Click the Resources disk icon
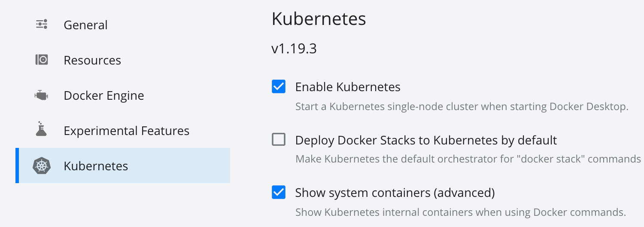The width and height of the screenshot is (644, 227). point(42,60)
